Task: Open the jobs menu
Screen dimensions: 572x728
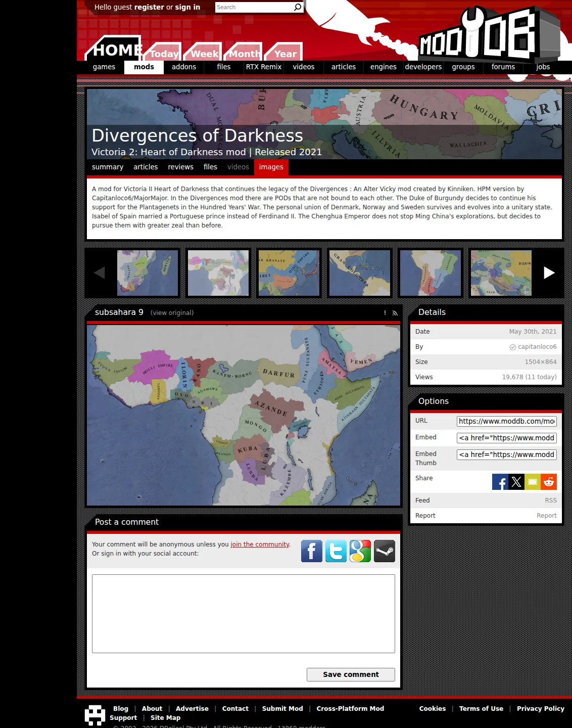Action: pos(543,67)
